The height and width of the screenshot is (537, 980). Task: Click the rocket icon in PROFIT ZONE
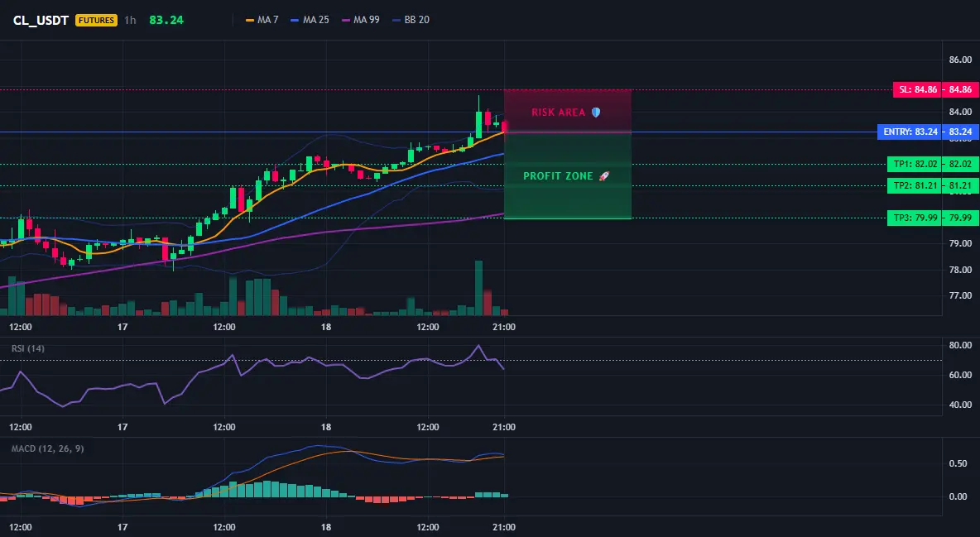click(603, 176)
